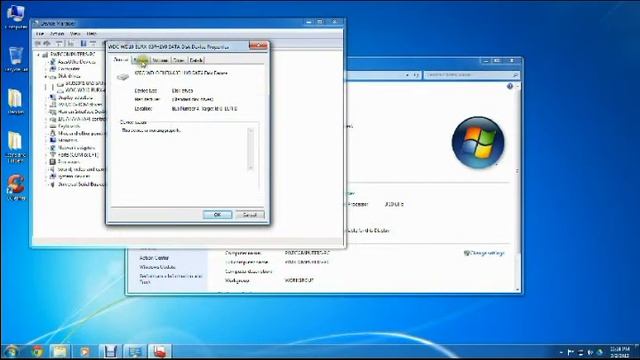Click Cancel in the disk Properties dialog
The height and width of the screenshot is (360, 640).
(x=250, y=215)
